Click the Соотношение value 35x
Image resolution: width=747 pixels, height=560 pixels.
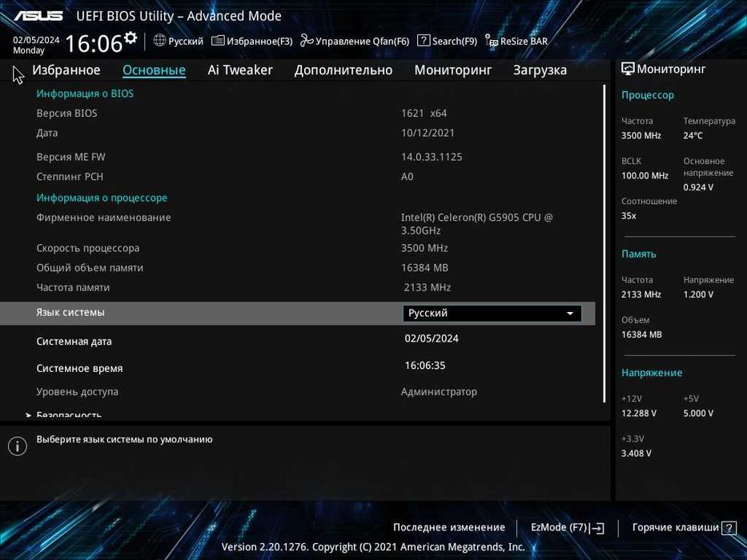pos(629,216)
